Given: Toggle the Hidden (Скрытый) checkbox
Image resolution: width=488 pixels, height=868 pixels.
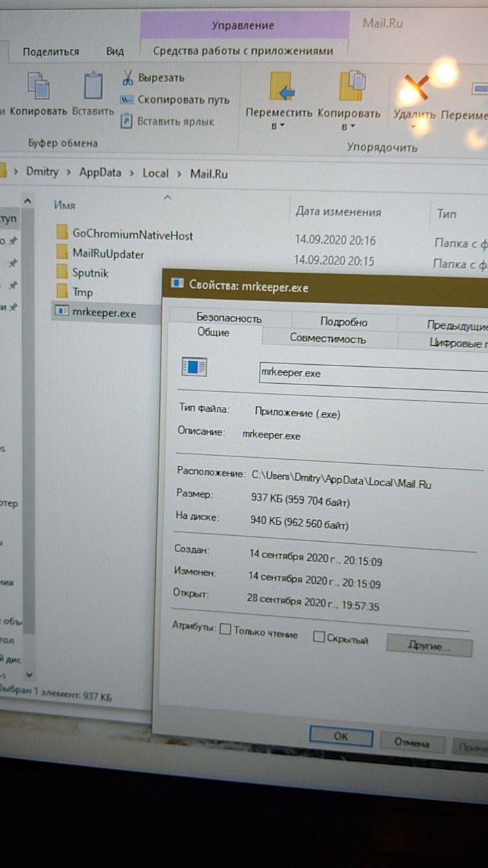Looking at the screenshot, I should coord(319,637).
